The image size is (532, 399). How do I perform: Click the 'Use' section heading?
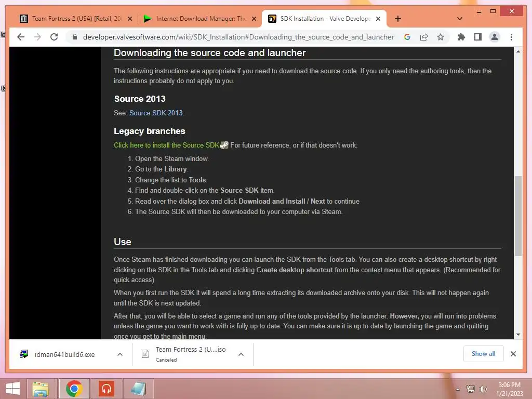point(123,242)
